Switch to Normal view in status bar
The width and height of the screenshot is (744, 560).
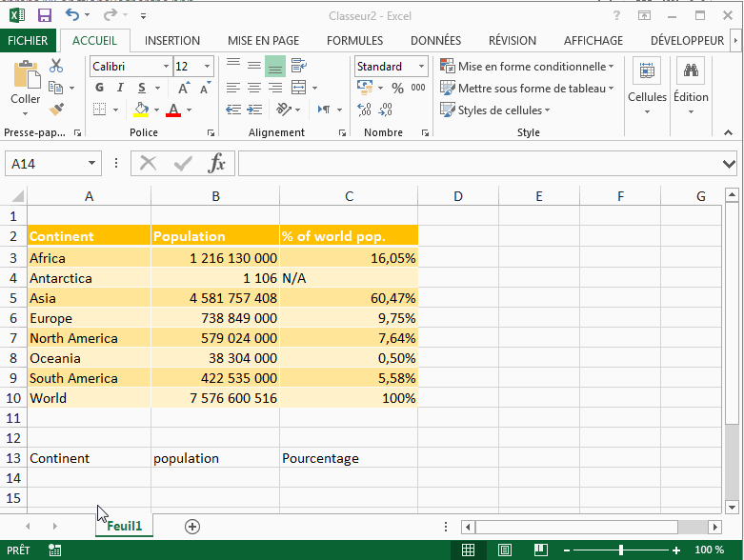[468, 550]
